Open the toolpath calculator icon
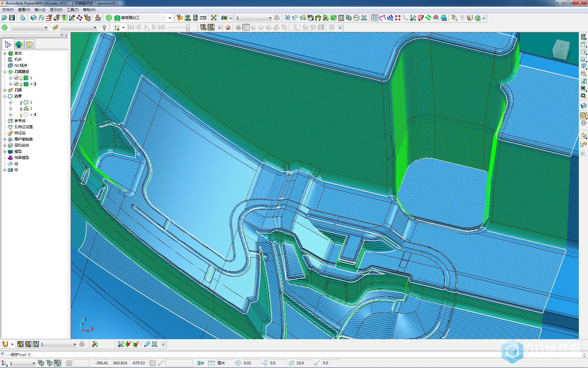588x368 pixels. 195,18
